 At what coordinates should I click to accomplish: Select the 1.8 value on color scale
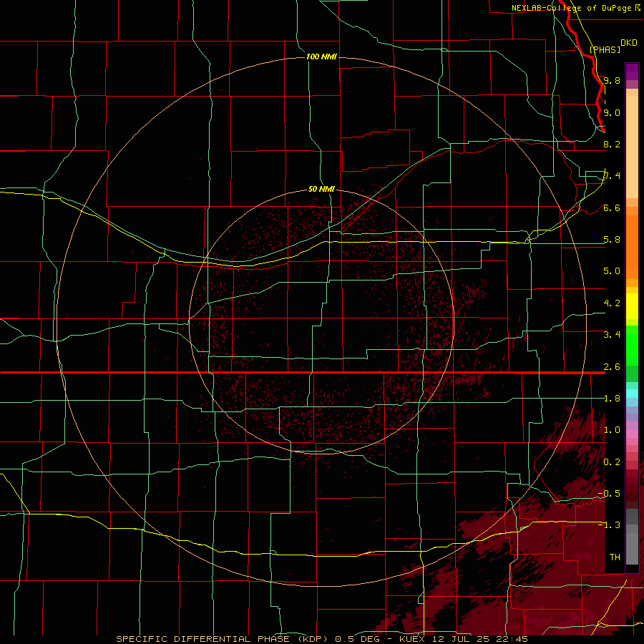pos(612,399)
